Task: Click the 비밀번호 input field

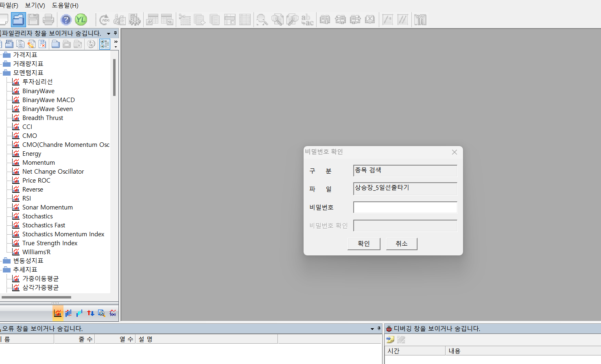Action: click(405, 207)
